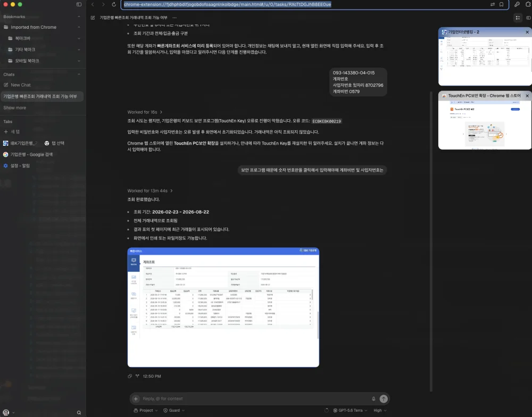Collapse the Imported from Chrome folder
The height and width of the screenshot is (417, 532).
[x=79, y=27]
